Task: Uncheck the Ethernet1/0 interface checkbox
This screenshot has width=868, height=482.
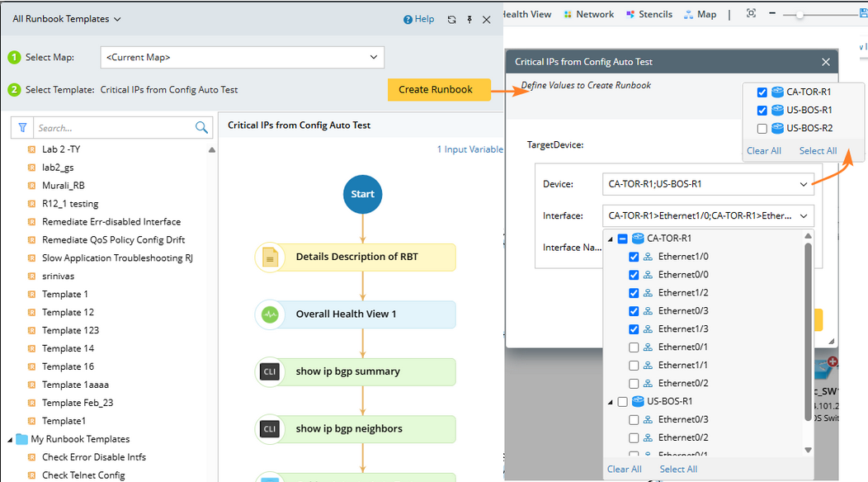Action: [634, 257]
